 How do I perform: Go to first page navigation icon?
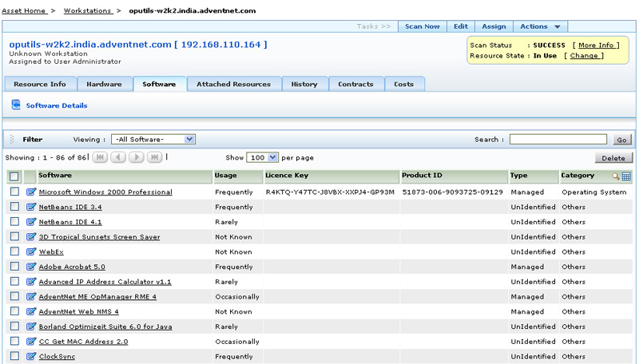click(100, 157)
